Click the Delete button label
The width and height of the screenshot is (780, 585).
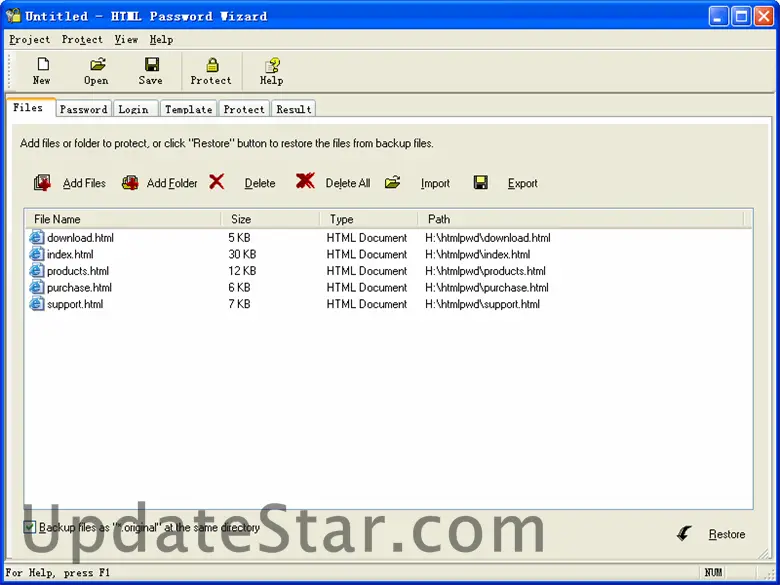[260, 183]
